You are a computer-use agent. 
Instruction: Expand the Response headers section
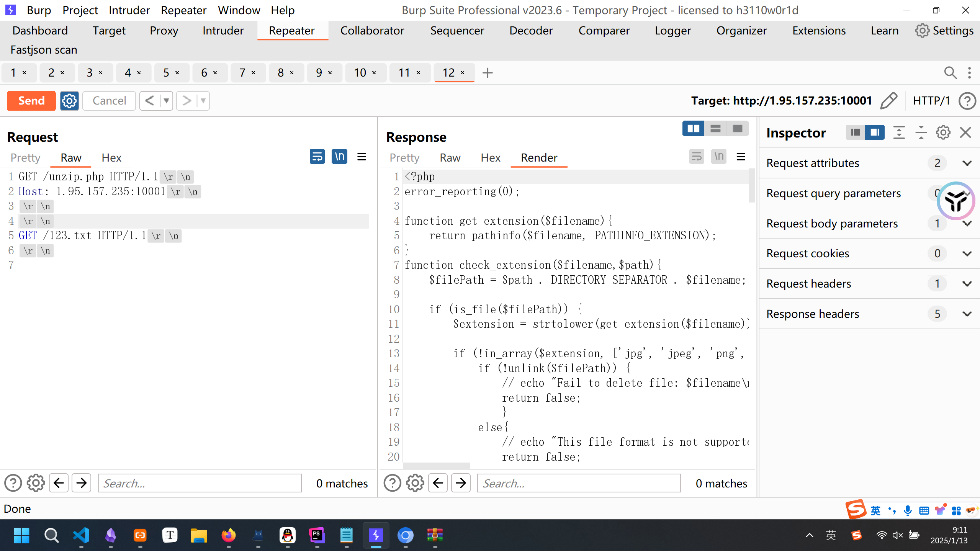click(x=967, y=314)
